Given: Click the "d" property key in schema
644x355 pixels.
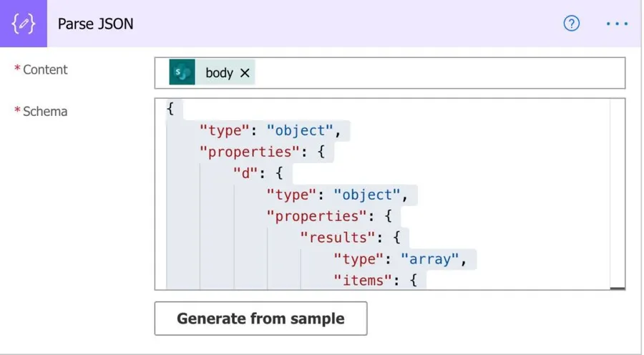Looking at the screenshot, I should point(248,173).
